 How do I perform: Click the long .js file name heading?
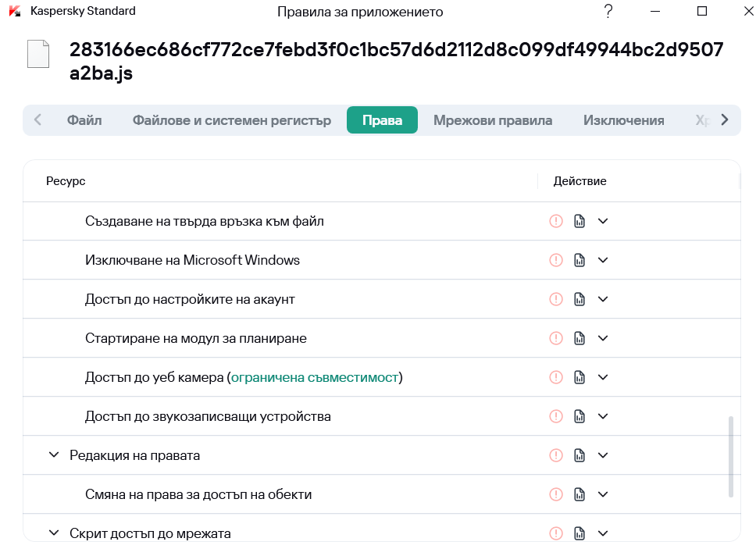click(x=396, y=61)
